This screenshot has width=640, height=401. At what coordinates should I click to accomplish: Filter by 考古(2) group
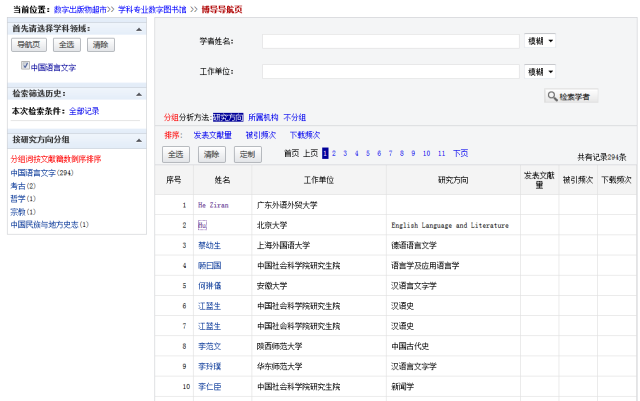pos(23,186)
